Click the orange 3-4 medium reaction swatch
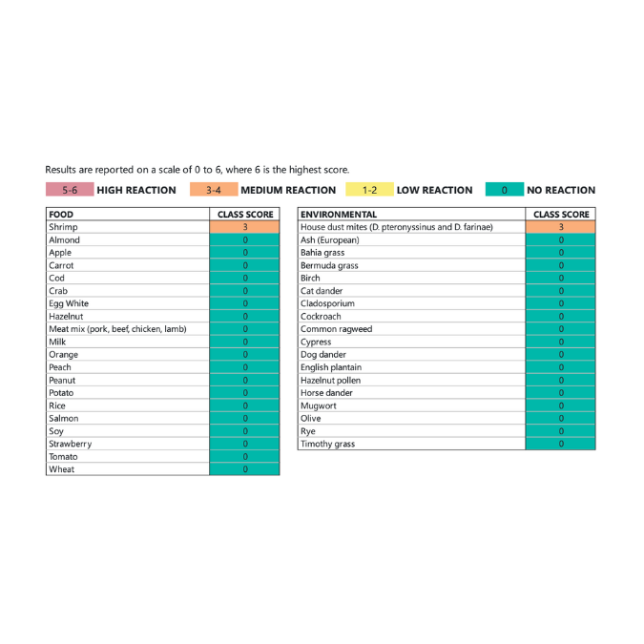644x644 pixels. pyautogui.click(x=214, y=190)
